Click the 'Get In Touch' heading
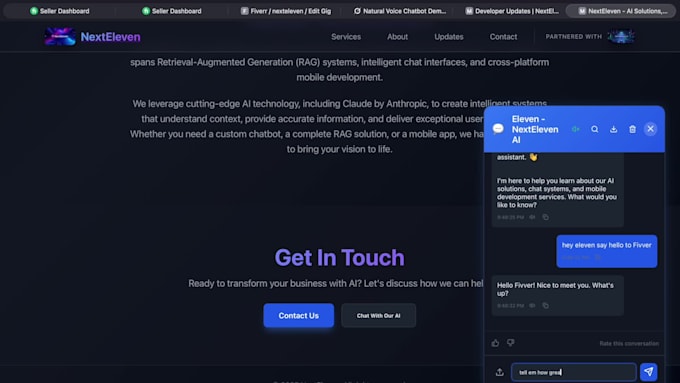This screenshot has height=383, width=680. 340,257
